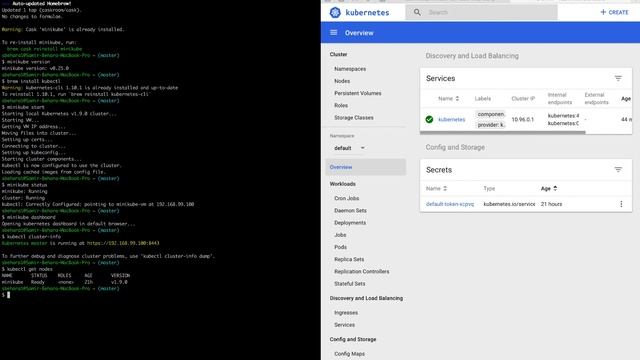Click the Internal endpoints column header
Viewport: 640px width, 360px height.
(x=560, y=98)
